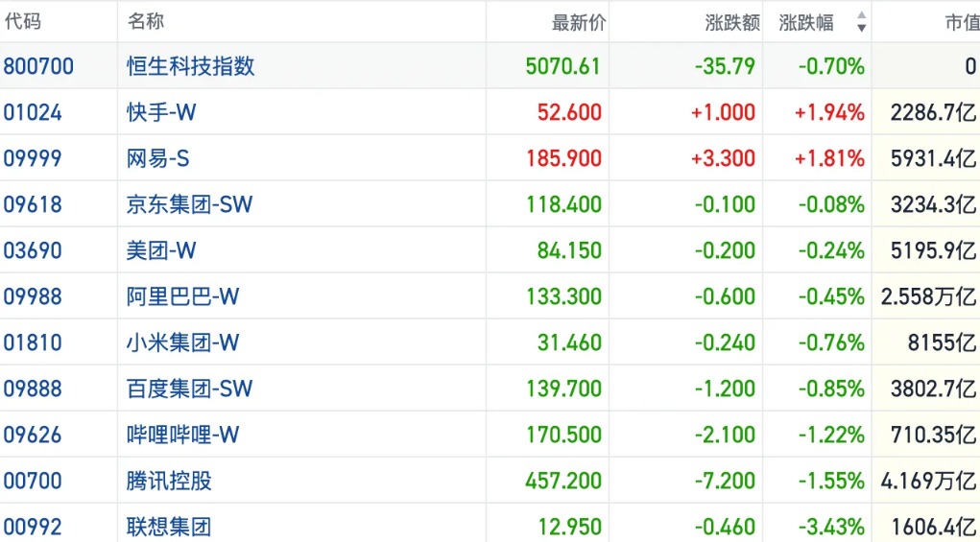The height and width of the screenshot is (542, 980).
Task: Click the market cap 2286.7亿
Action: coord(934,112)
